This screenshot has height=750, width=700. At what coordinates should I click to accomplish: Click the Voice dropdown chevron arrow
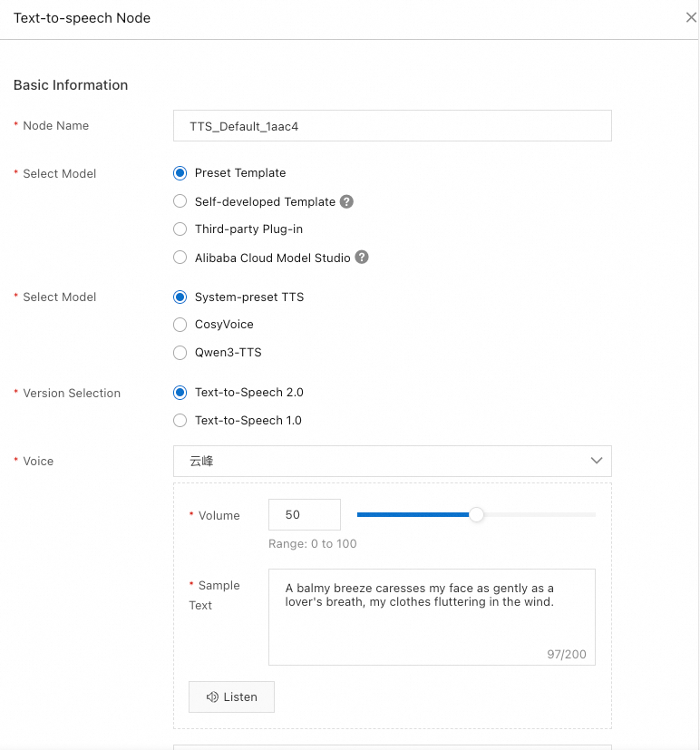click(x=597, y=462)
